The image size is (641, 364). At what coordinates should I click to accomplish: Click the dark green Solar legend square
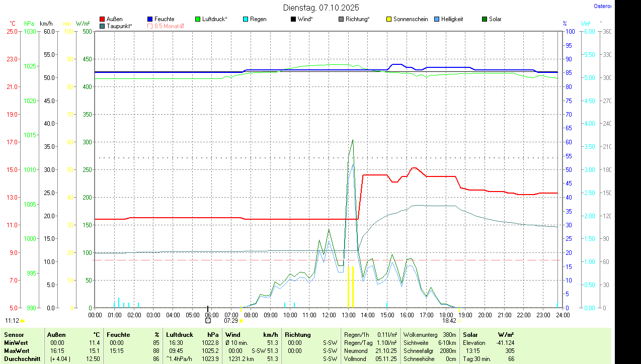click(x=485, y=19)
